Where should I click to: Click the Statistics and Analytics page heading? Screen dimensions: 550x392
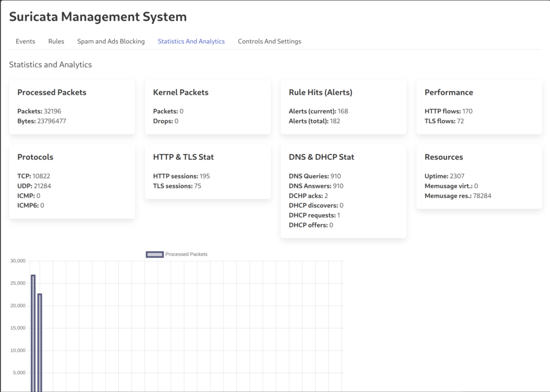coord(50,64)
